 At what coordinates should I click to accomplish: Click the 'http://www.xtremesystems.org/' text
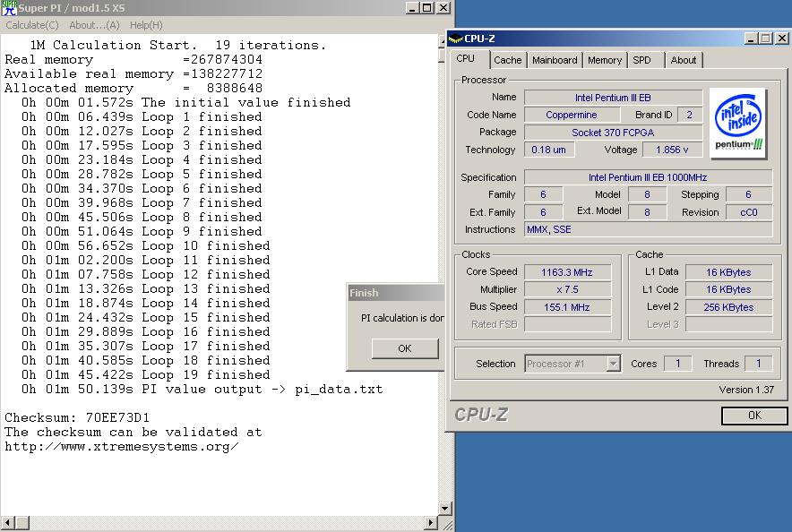coord(122,447)
